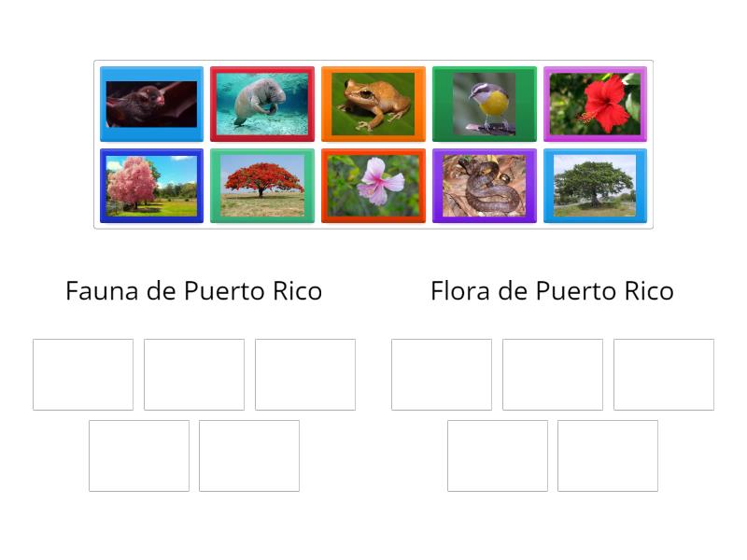Select the bat image tile

tap(151, 103)
